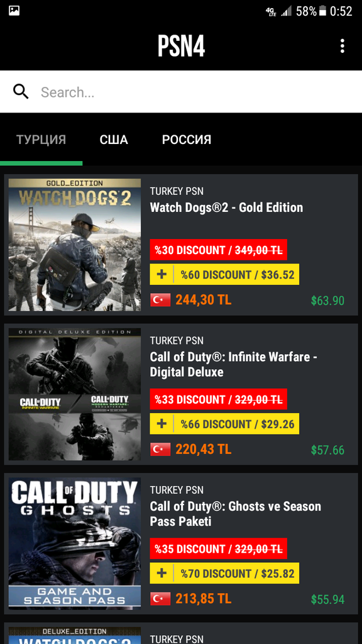
Task: Open Call of Duty Ghosts ve Season Pass title
Action: click(236, 514)
